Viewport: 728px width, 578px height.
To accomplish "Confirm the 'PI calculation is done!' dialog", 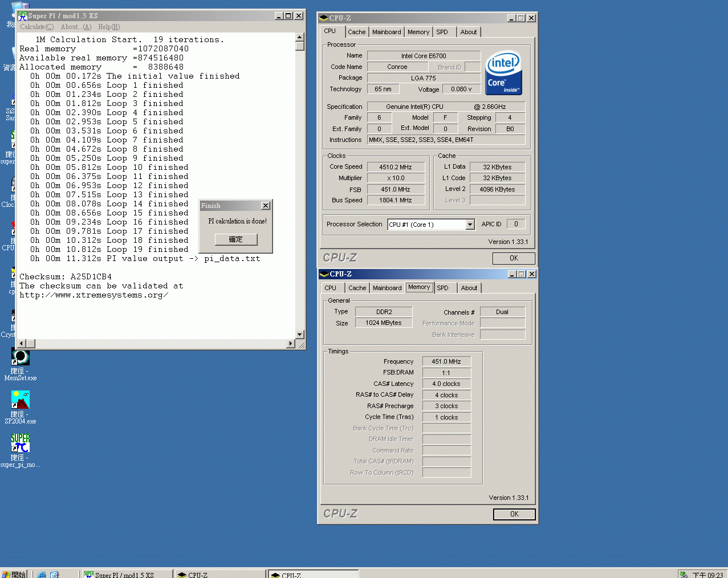I will pos(236,239).
